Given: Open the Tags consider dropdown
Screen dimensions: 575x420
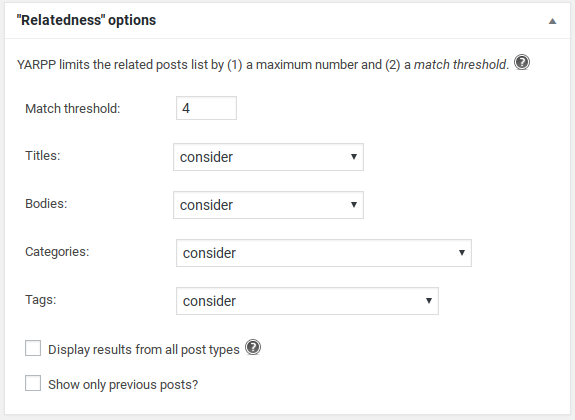Looking at the screenshot, I should 307,301.
